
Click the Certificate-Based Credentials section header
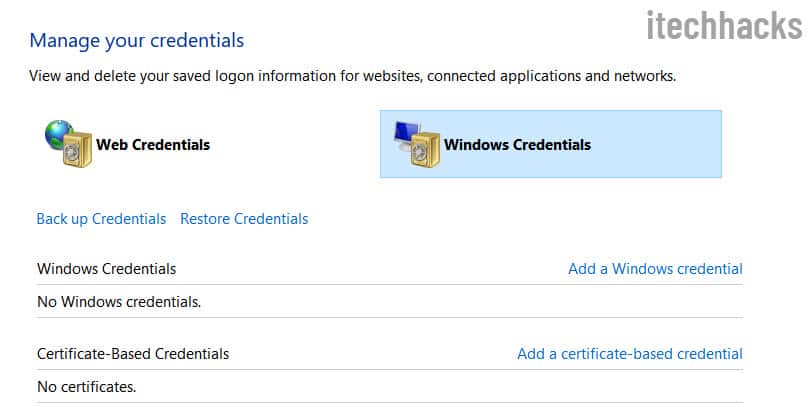click(133, 354)
